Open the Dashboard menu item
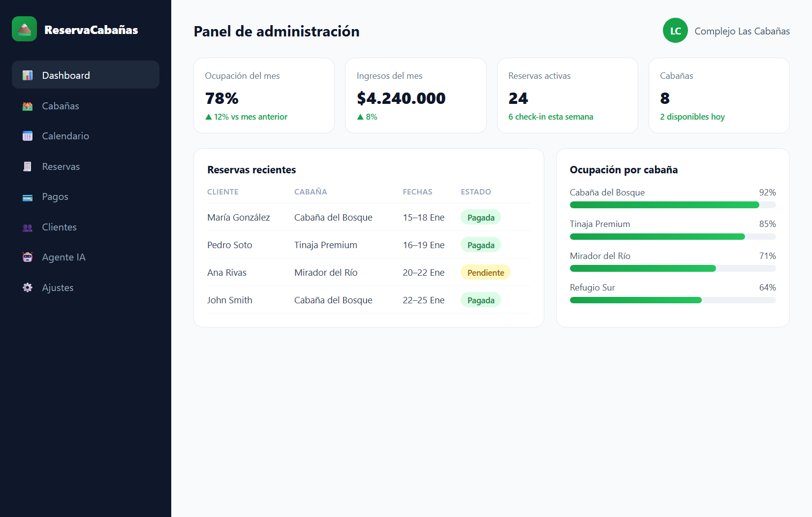The width and height of the screenshot is (812, 517). point(86,75)
